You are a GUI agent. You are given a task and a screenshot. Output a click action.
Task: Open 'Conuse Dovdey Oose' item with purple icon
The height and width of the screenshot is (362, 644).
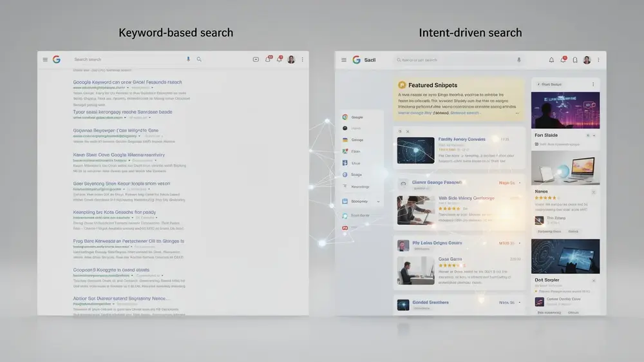click(558, 301)
